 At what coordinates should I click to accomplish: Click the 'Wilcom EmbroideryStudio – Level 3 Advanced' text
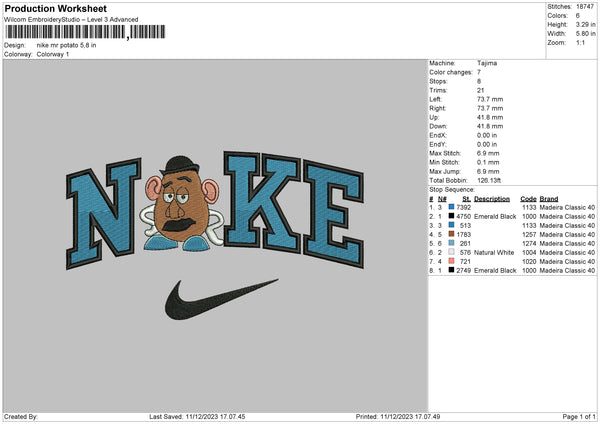[x=71, y=20]
